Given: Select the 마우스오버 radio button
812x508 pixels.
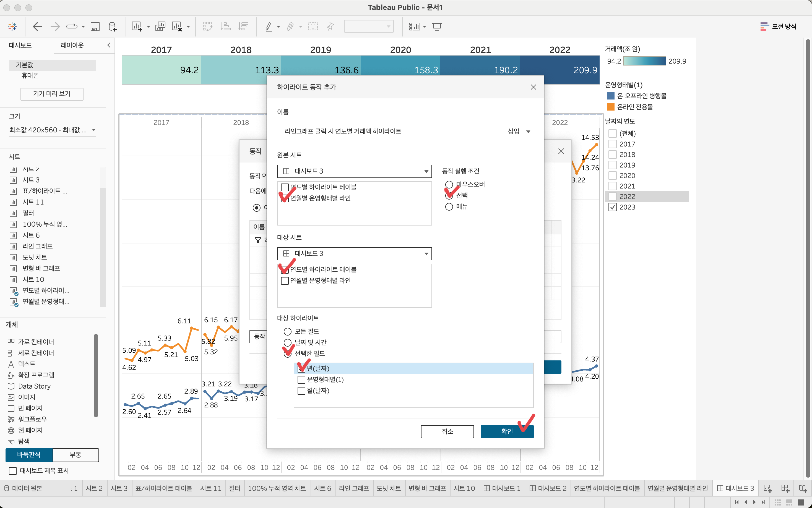Looking at the screenshot, I should [449, 184].
